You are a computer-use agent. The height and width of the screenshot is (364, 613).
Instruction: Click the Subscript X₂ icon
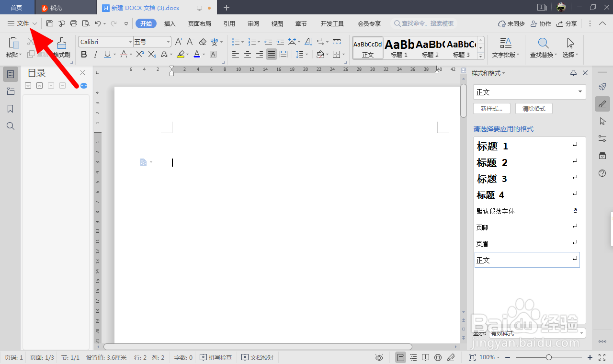click(152, 54)
